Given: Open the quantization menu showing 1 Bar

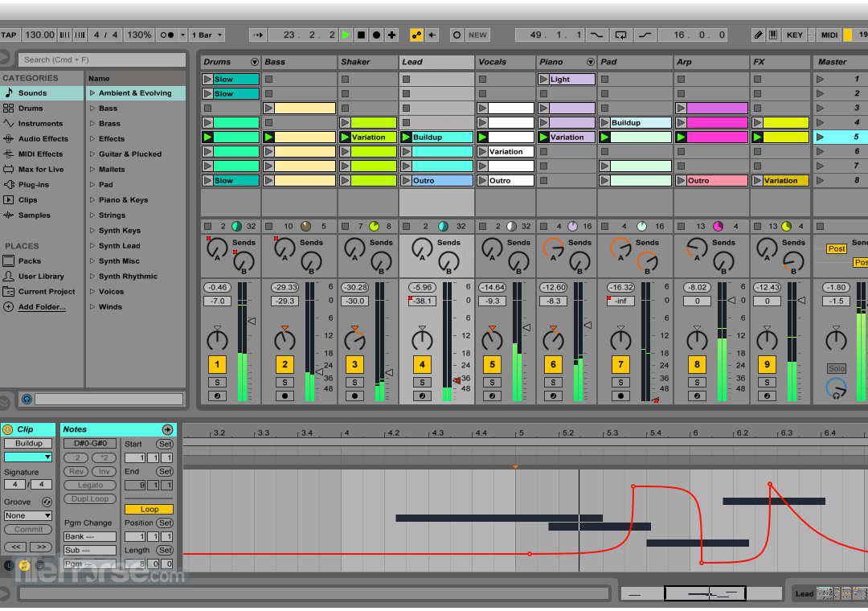Looking at the screenshot, I should [205, 35].
